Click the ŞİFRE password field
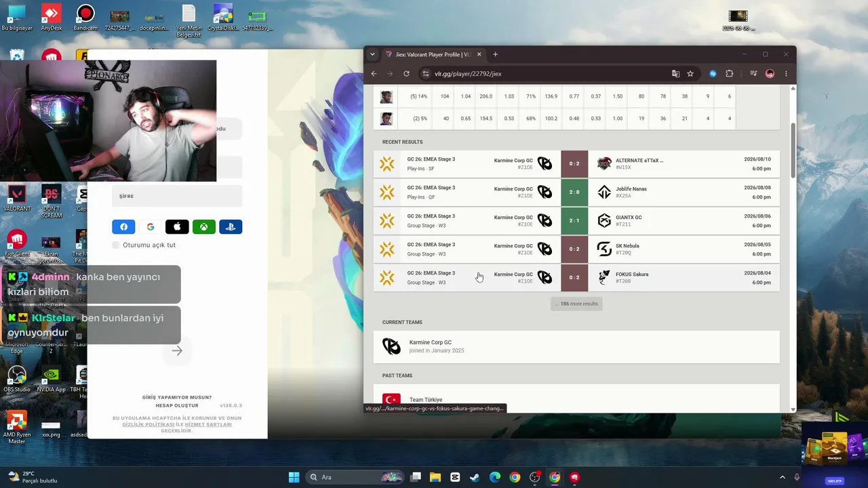 (177, 196)
